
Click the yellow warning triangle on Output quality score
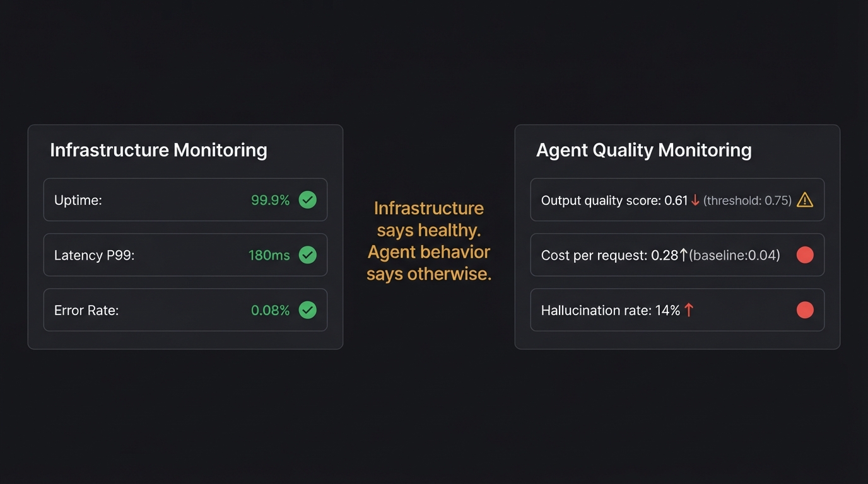pos(805,200)
